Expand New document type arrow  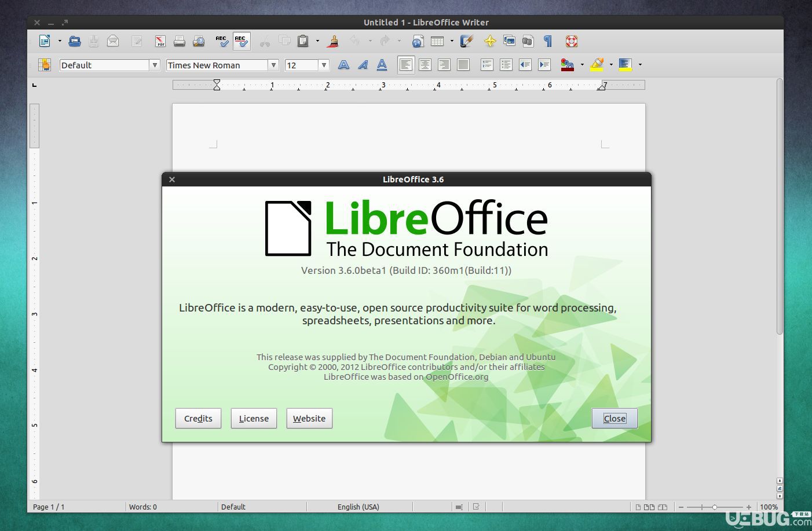click(x=60, y=41)
